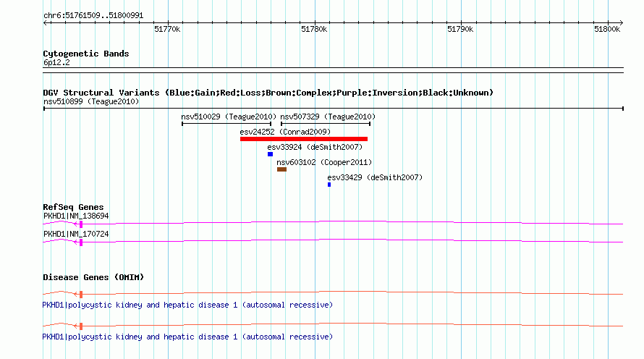The image size is (644, 359).
Task: Click the brown nsv603102 complex variant box
Action: (281, 169)
